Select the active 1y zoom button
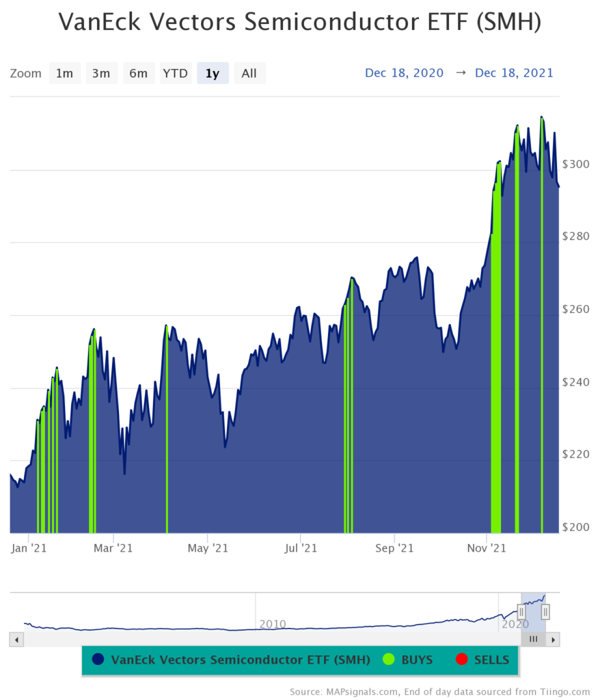 (x=213, y=73)
